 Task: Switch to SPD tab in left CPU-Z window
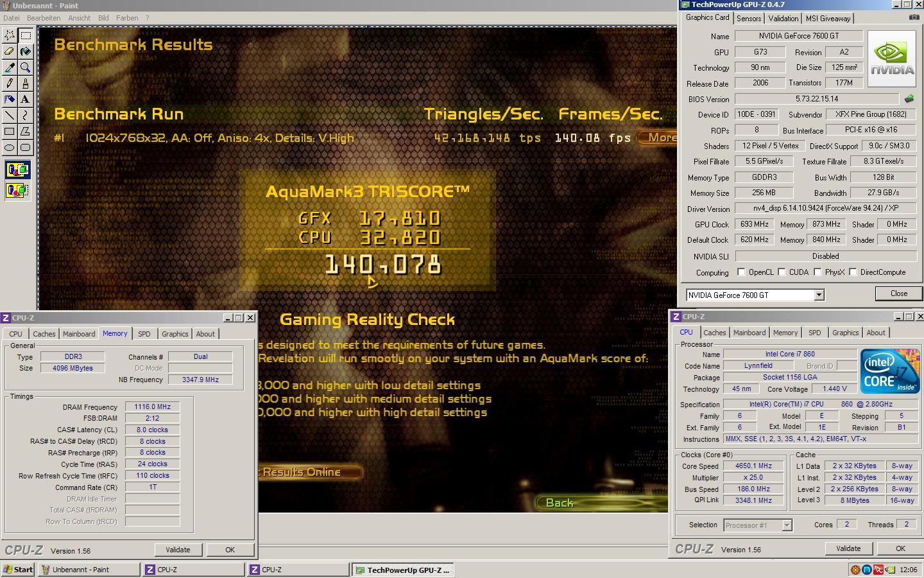(144, 334)
